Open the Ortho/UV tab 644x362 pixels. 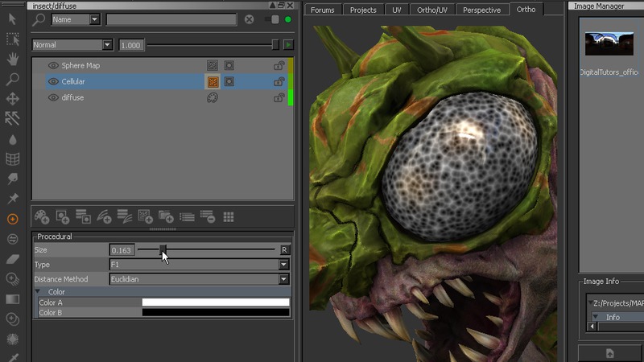click(433, 10)
